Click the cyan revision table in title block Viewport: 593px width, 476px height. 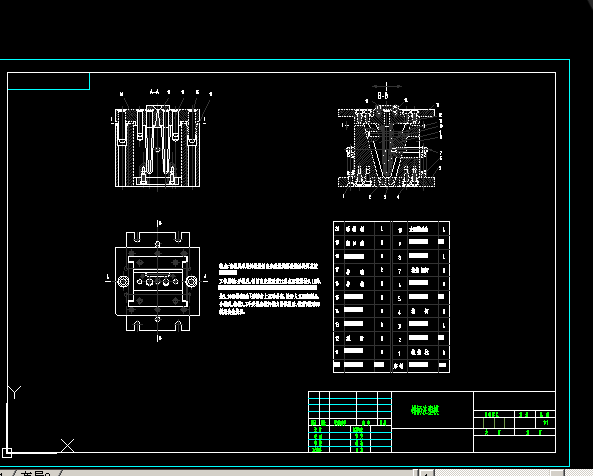point(350,422)
